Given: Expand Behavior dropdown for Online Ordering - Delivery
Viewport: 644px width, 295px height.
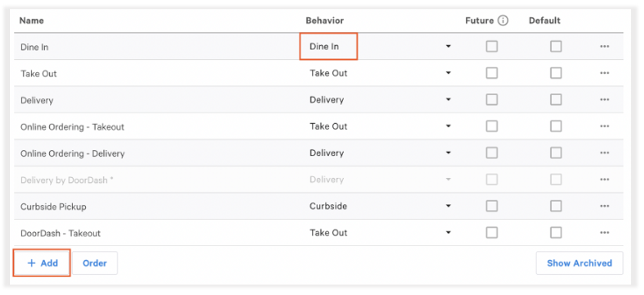Looking at the screenshot, I should [x=448, y=153].
